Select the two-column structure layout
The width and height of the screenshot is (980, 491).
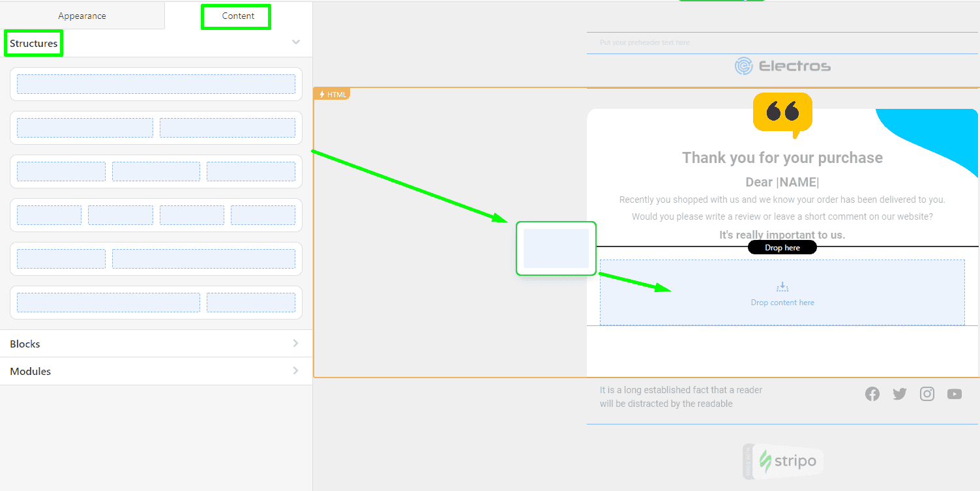pos(155,127)
